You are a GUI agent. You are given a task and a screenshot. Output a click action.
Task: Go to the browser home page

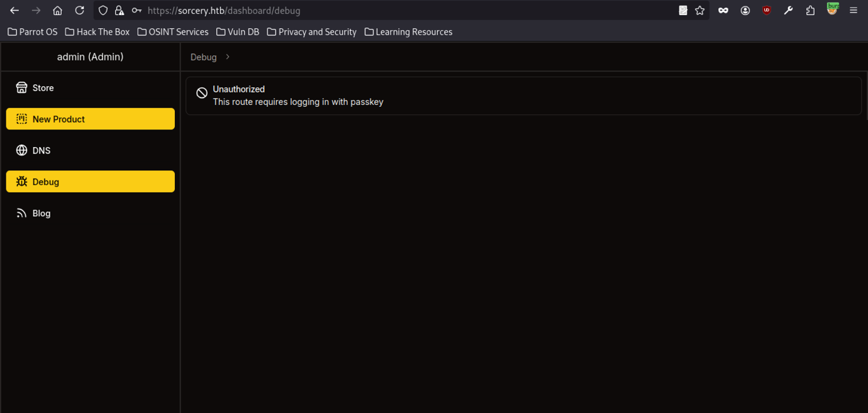(57, 11)
